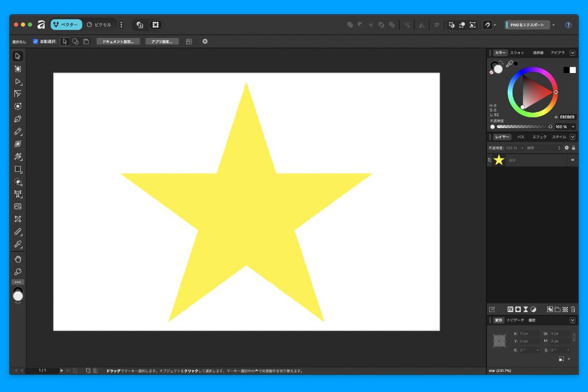Image resolution: width=588 pixels, height=392 pixels.
Task: Hide the star layer with eye icon
Action: pyautogui.click(x=572, y=160)
